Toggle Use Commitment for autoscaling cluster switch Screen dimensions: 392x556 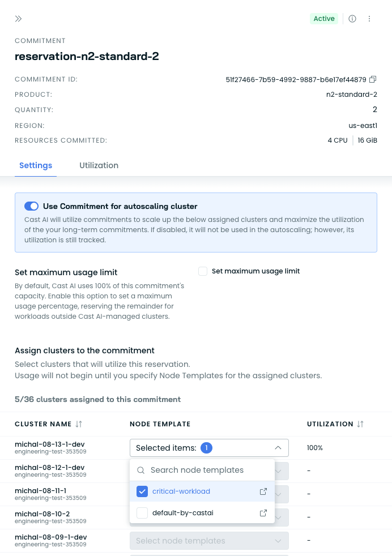pos(32,206)
